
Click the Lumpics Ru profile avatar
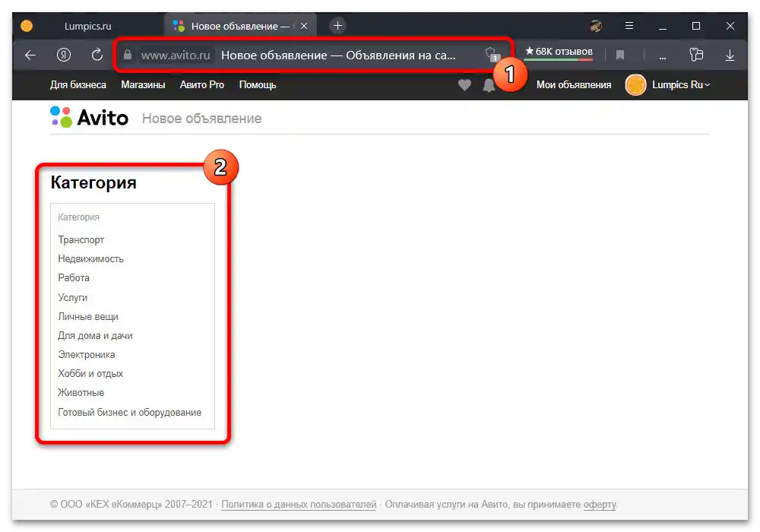[635, 85]
